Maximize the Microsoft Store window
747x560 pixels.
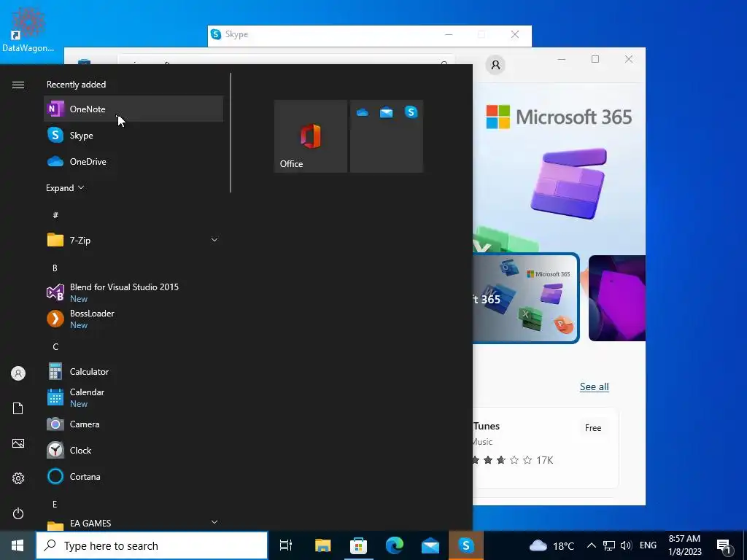coord(595,59)
